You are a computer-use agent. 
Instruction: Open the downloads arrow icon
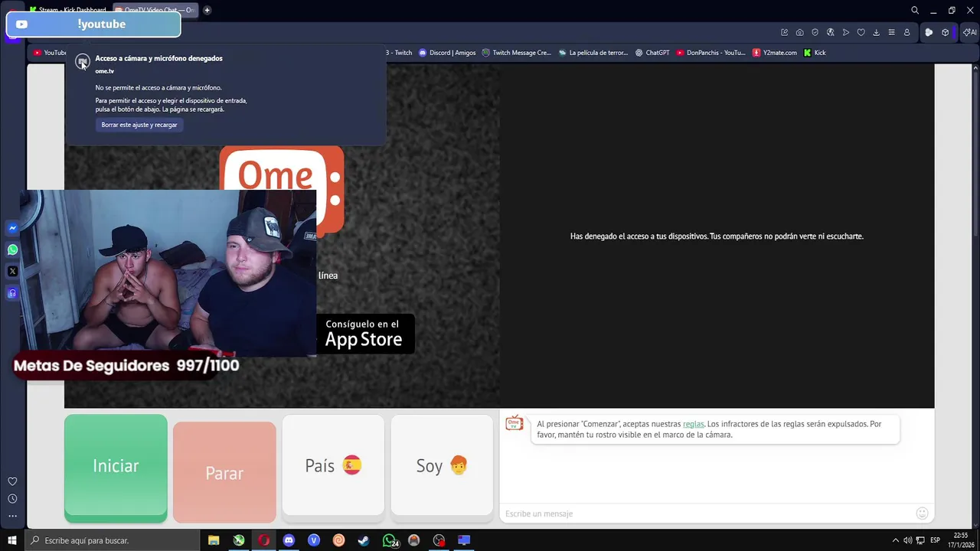click(876, 32)
